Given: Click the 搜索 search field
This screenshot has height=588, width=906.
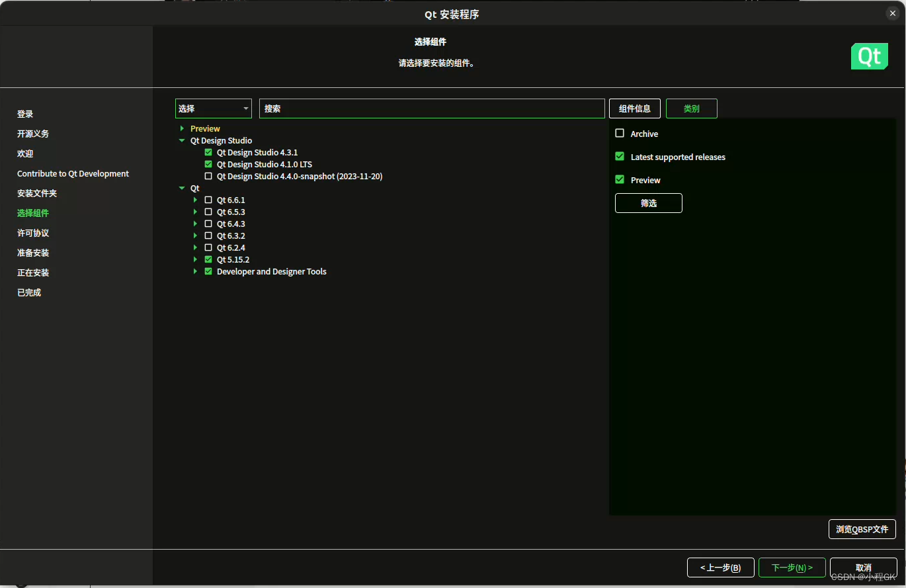Looking at the screenshot, I should coord(432,108).
